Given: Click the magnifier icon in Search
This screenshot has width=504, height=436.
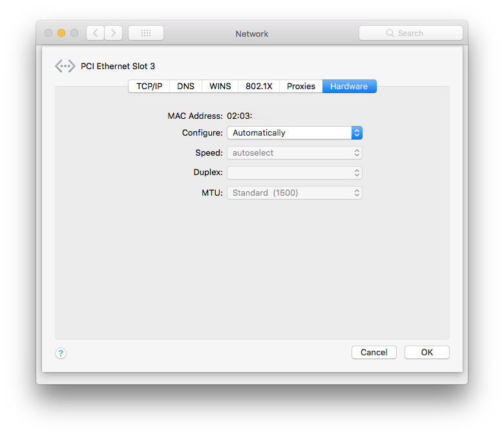Looking at the screenshot, I should pyautogui.click(x=390, y=33).
